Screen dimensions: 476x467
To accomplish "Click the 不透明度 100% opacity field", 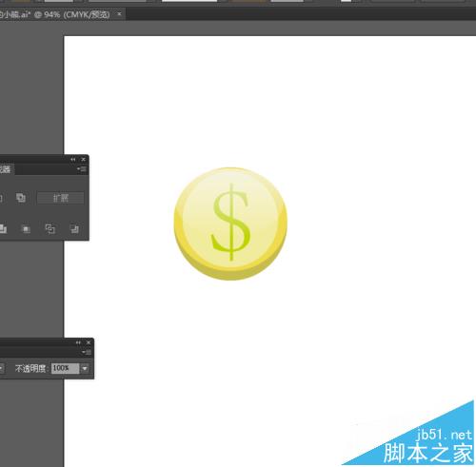I will click(65, 368).
